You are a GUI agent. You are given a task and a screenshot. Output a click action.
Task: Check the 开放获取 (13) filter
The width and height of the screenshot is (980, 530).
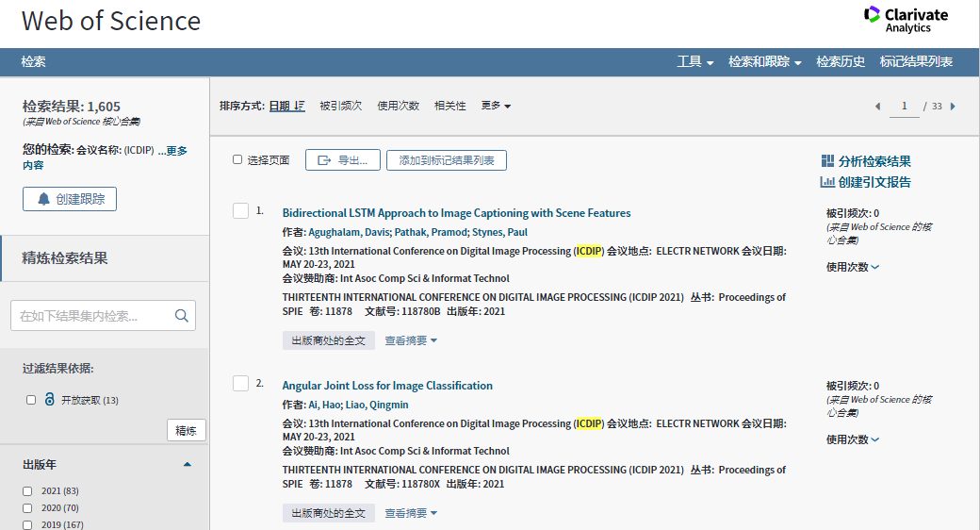coord(30,400)
